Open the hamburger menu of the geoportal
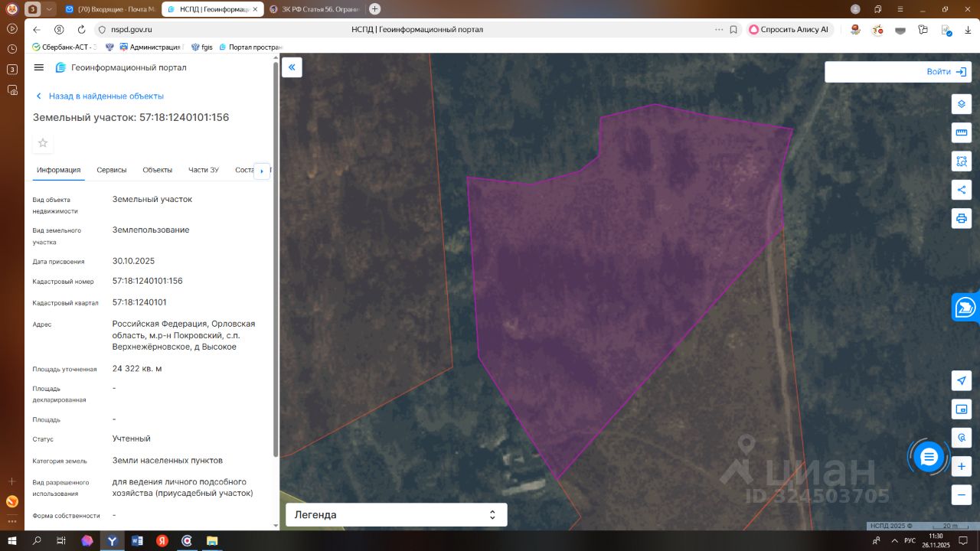The width and height of the screenshot is (980, 551). point(39,67)
